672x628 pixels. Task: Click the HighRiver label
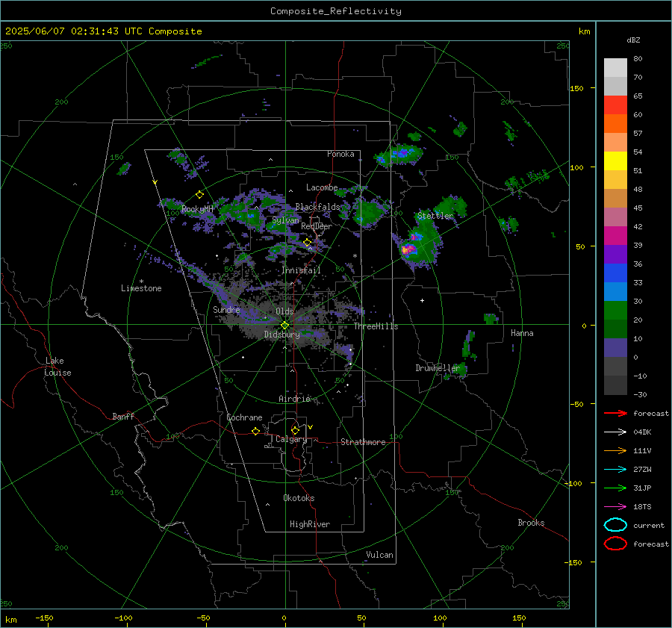point(310,524)
